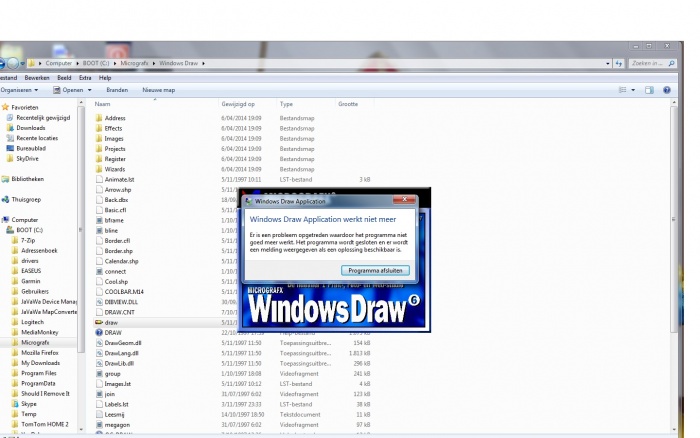This screenshot has height=438, width=700.
Task: Select the Address folder icon
Action: 99,118
